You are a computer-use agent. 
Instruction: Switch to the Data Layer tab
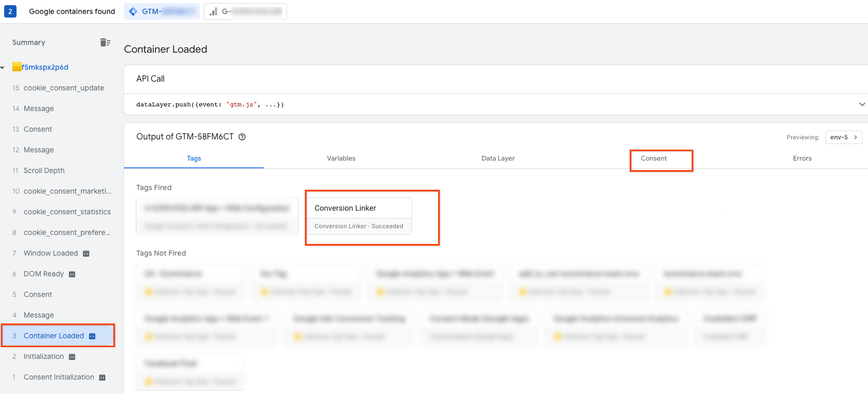coord(498,159)
